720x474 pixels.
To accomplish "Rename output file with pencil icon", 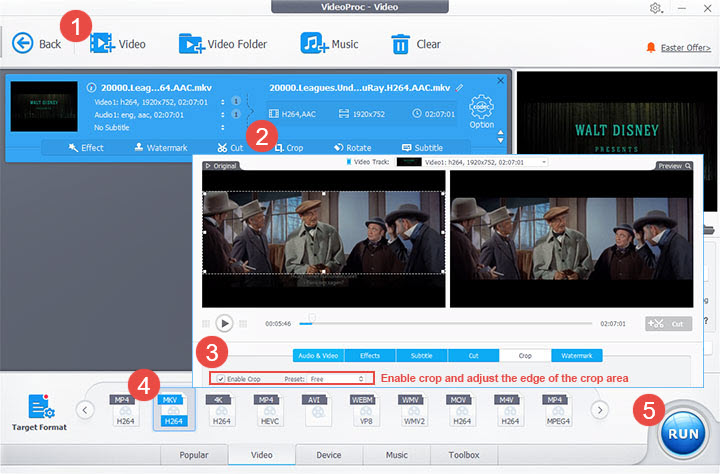I will pos(459,87).
